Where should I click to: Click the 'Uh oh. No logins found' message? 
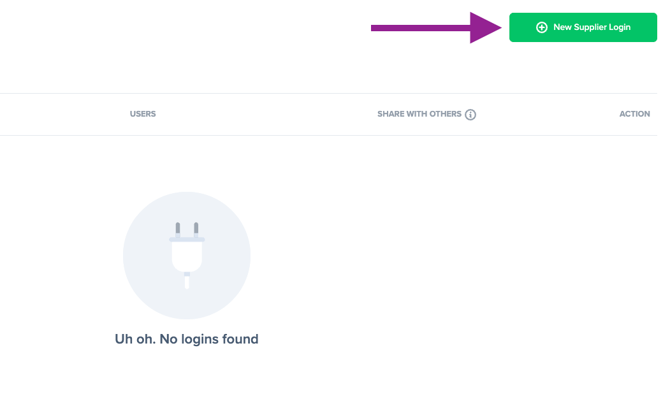click(186, 339)
